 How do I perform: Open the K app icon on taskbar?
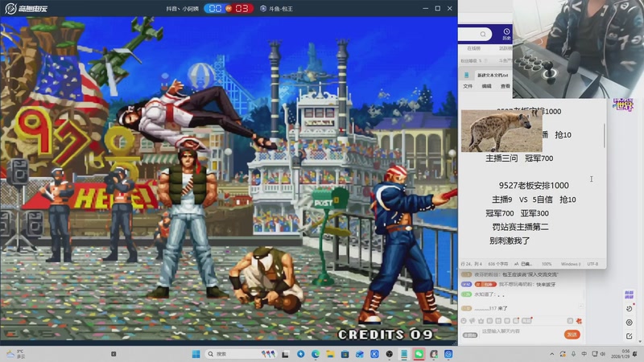[374, 354]
